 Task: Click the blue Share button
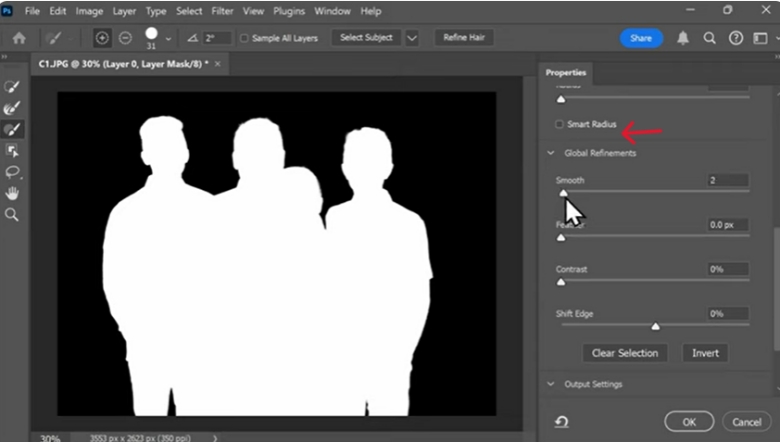(x=641, y=38)
